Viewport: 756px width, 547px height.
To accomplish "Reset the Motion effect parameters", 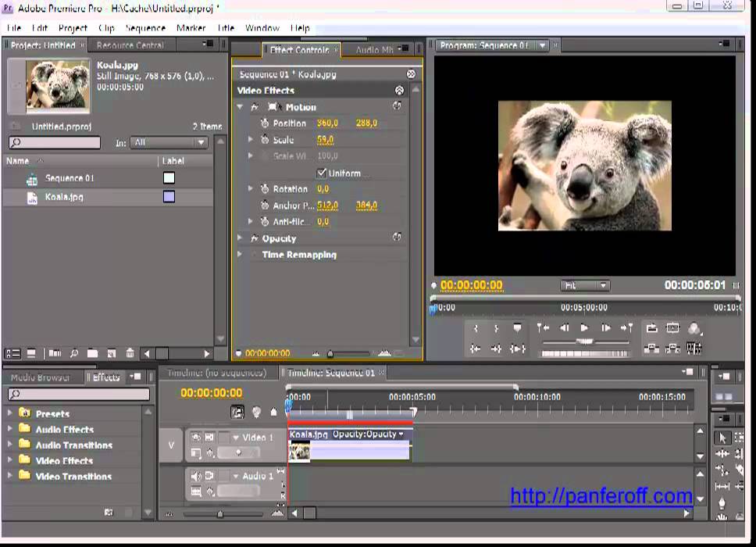I will point(398,107).
